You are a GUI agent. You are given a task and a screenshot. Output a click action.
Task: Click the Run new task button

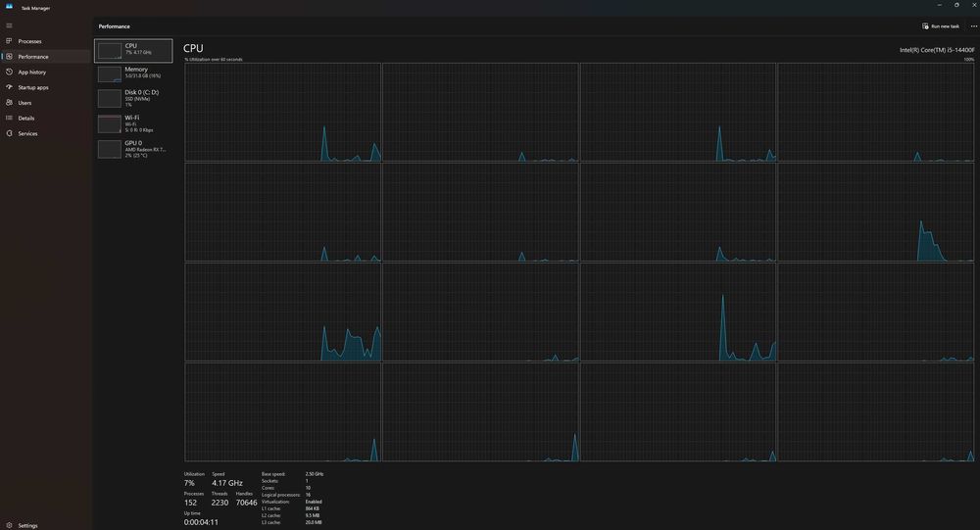point(941,26)
